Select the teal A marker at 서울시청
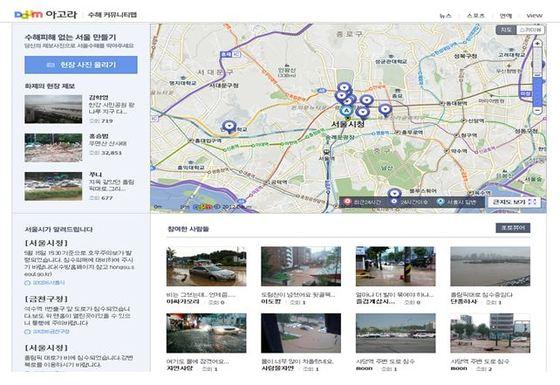560x385 pixels. click(346, 111)
